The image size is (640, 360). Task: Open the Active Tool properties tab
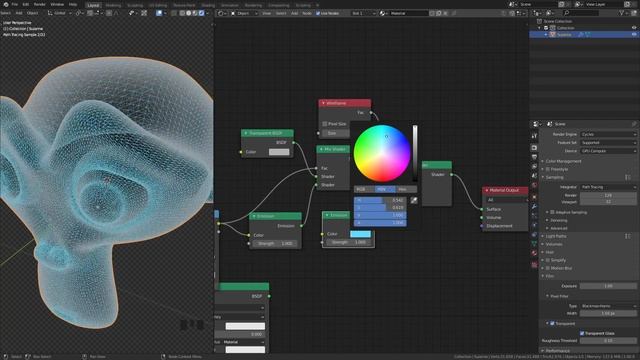pyautogui.click(x=534, y=136)
